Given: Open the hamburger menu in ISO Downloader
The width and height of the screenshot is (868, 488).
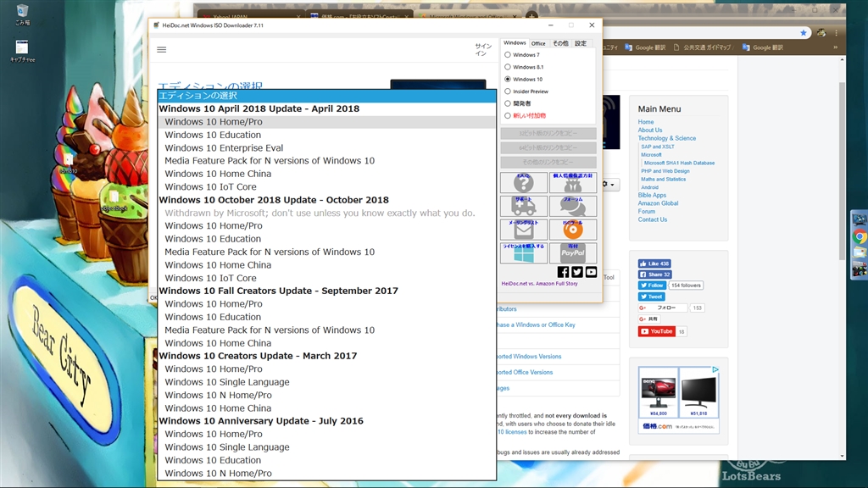Looking at the screenshot, I should [x=162, y=50].
